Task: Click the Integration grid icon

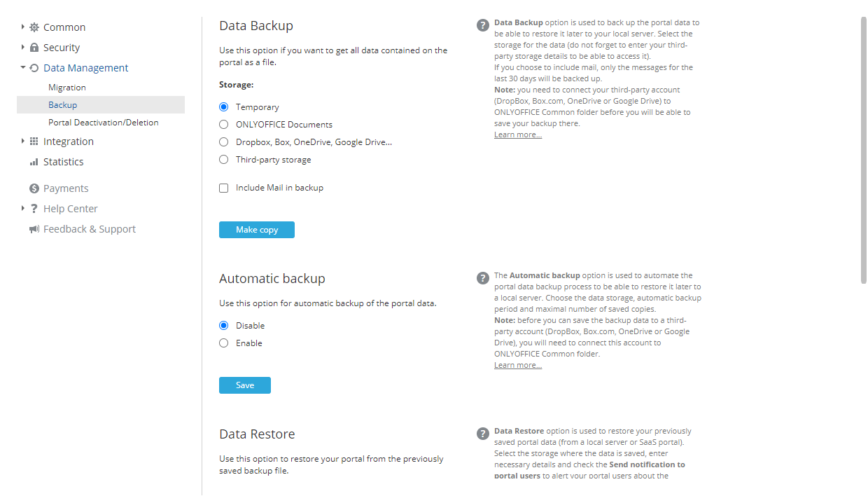Action: [x=33, y=141]
